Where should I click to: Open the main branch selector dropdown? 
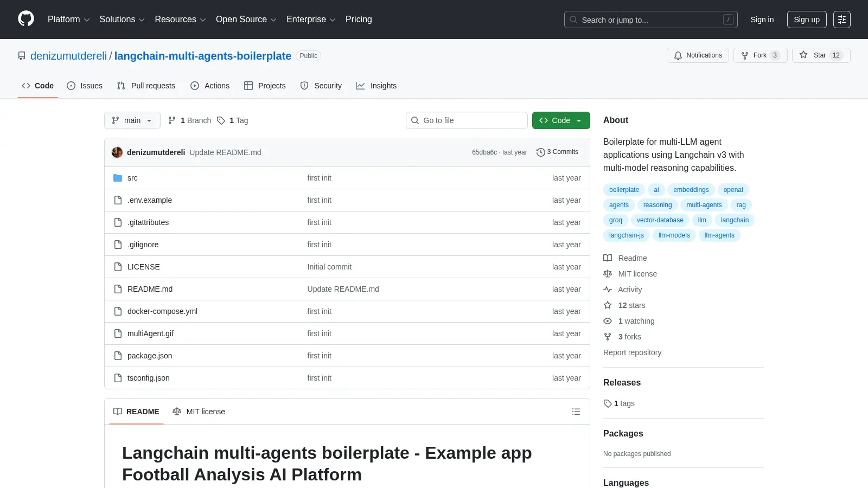tap(132, 120)
